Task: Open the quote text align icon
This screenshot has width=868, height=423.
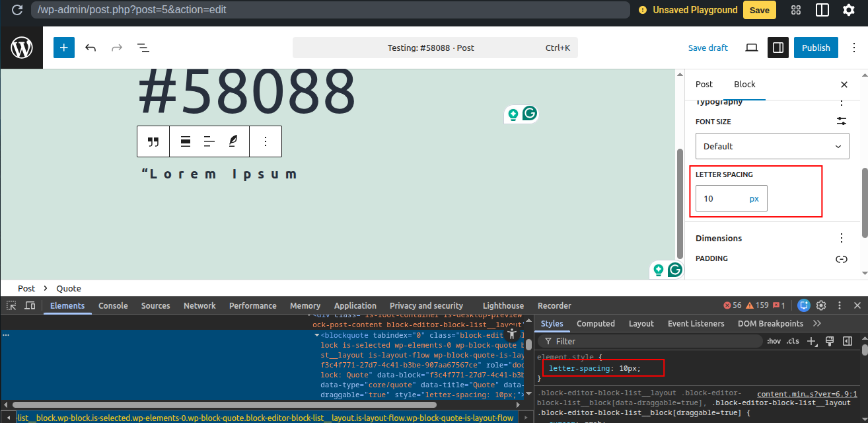Action: pos(209,141)
